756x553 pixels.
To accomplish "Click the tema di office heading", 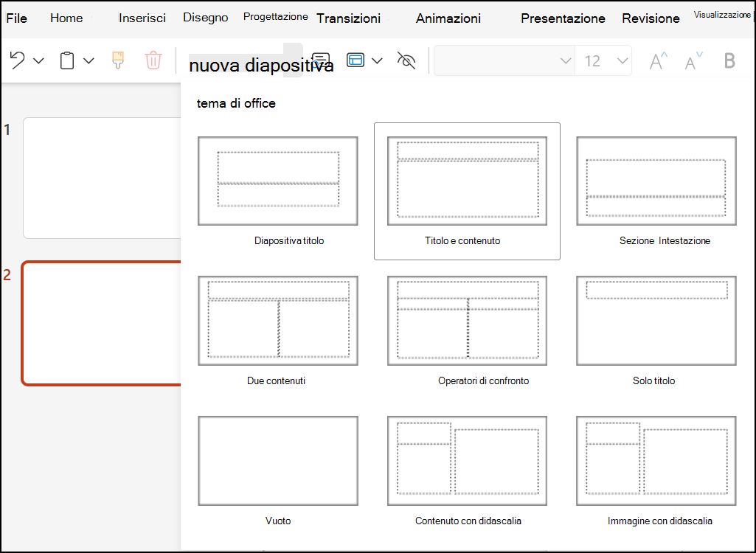I will pyautogui.click(x=236, y=103).
